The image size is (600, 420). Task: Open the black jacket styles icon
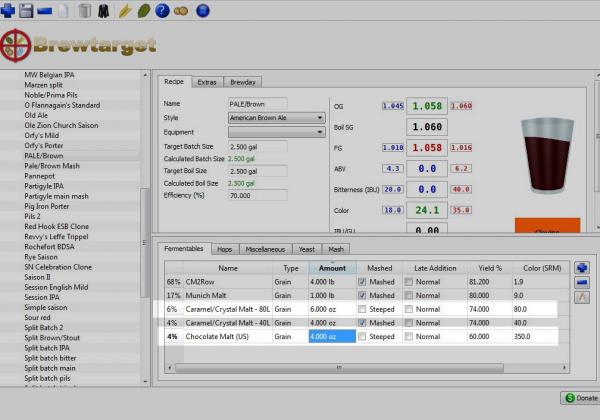(x=104, y=11)
